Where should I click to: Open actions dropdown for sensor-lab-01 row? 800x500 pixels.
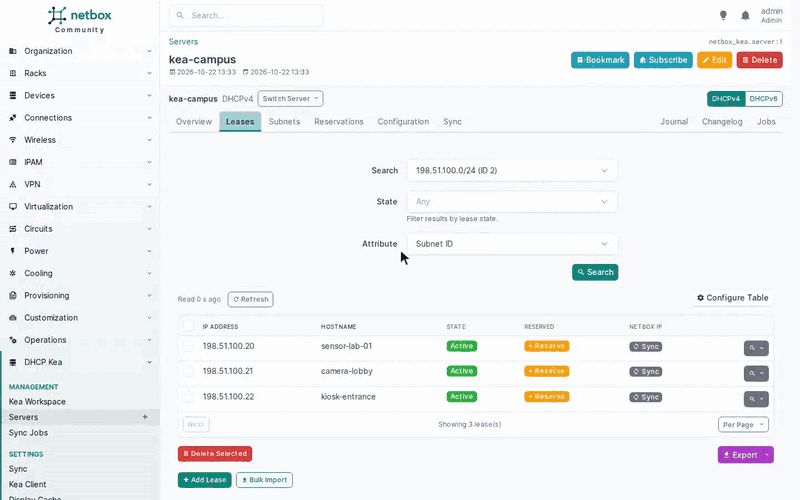pos(756,348)
